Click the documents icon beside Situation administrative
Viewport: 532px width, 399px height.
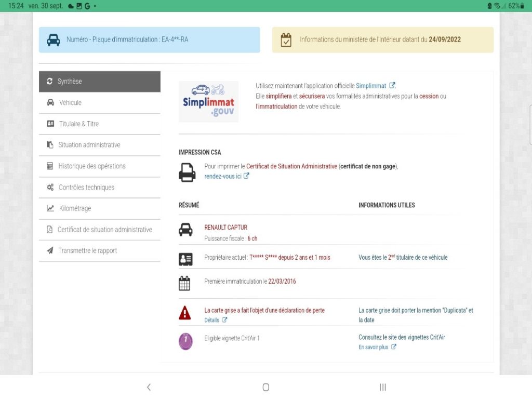coord(50,144)
